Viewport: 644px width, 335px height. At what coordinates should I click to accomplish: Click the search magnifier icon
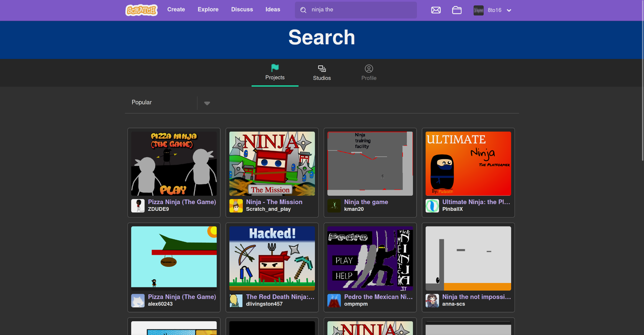pyautogui.click(x=303, y=10)
